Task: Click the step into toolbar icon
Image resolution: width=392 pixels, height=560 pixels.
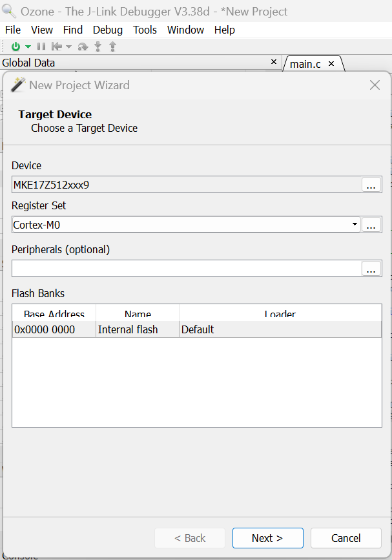Action: coord(98,47)
